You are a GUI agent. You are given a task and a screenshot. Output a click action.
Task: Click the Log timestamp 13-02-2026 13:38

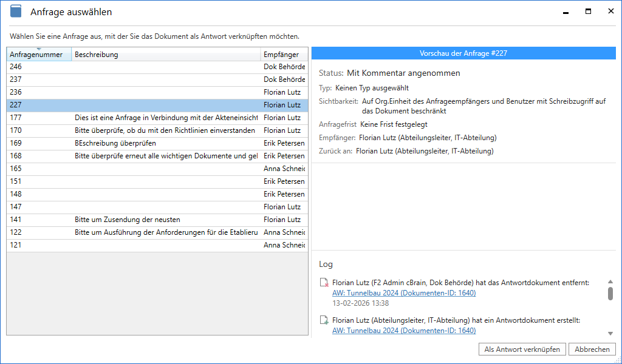(361, 303)
